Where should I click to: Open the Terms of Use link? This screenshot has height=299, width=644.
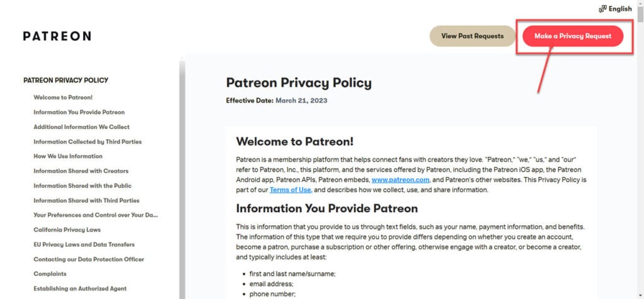pyautogui.click(x=291, y=190)
